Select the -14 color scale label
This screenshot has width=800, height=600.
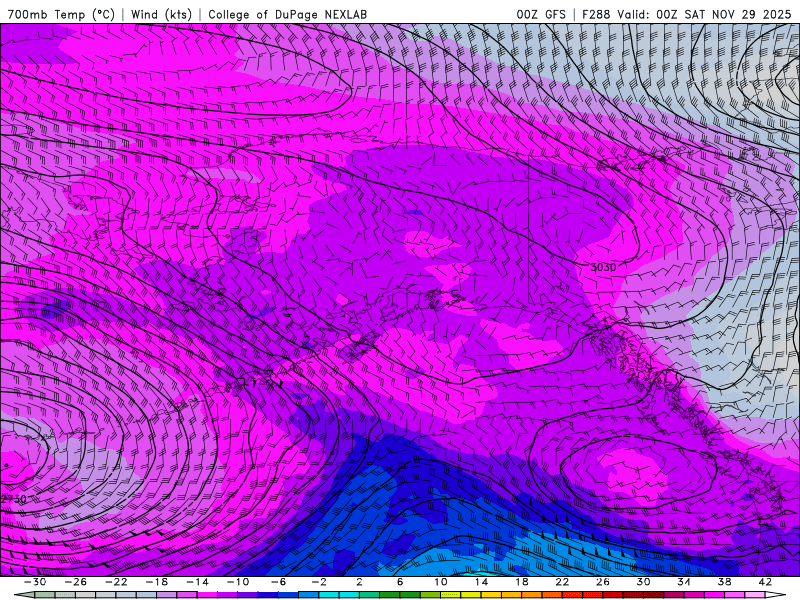click(x=197, y=582)
